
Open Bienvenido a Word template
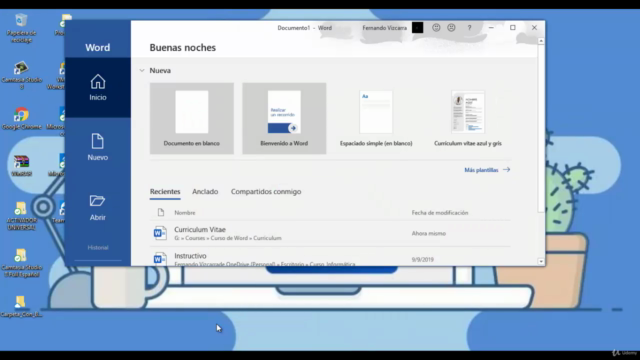(x=284, y=118)
